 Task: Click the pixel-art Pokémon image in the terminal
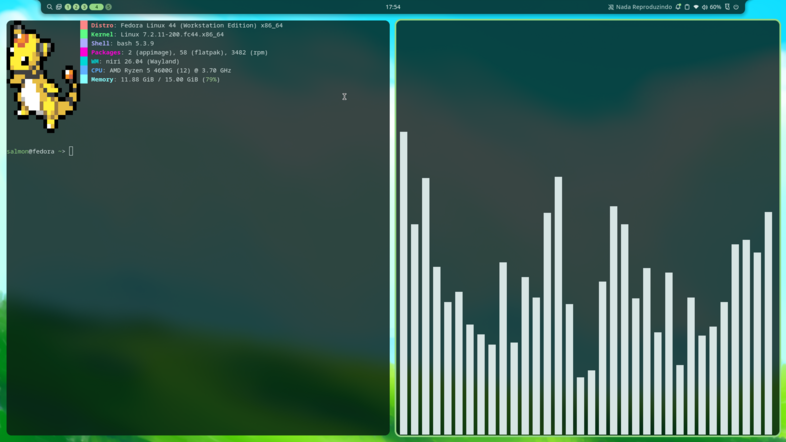pos(44,77)
